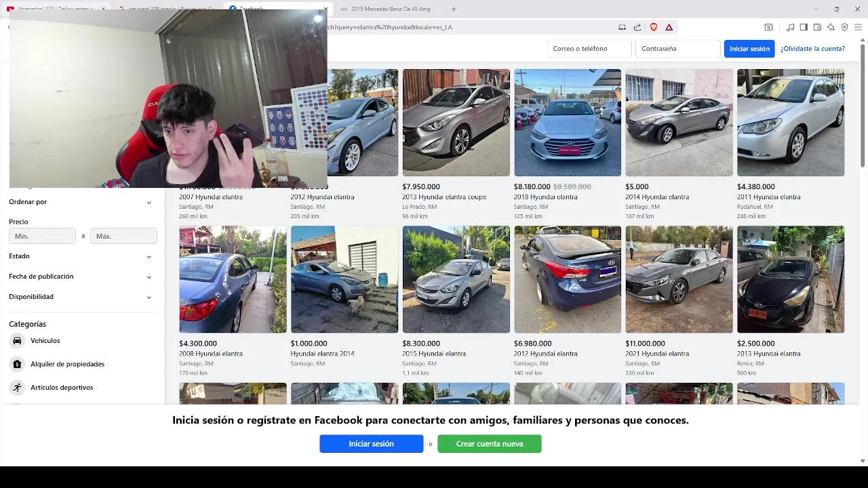Close the Facebook tab

(x=325, y=9)
